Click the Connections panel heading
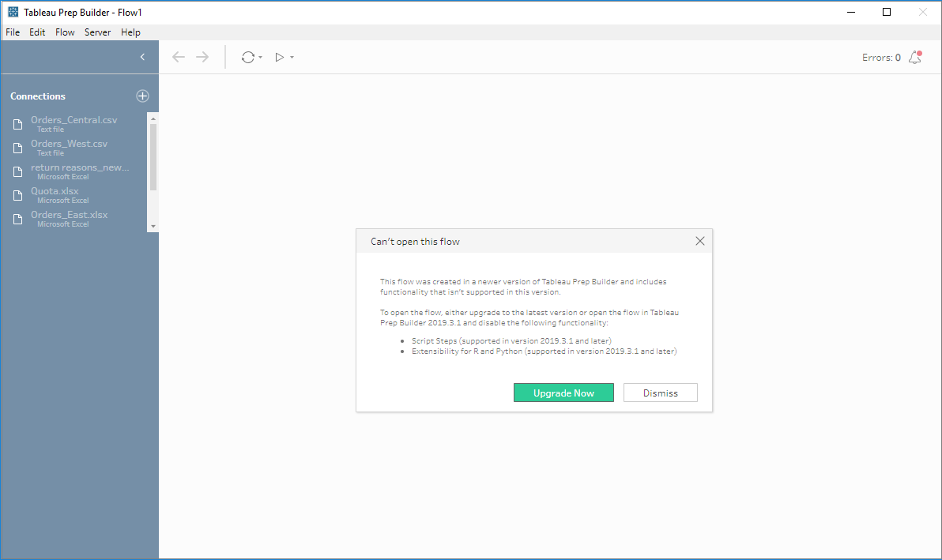 click(38, 96)
